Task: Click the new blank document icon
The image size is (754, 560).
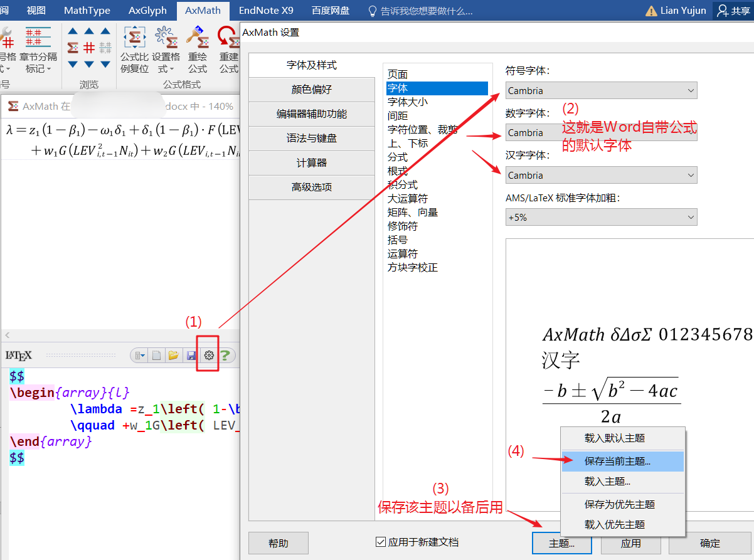Action: coord(157,356)
